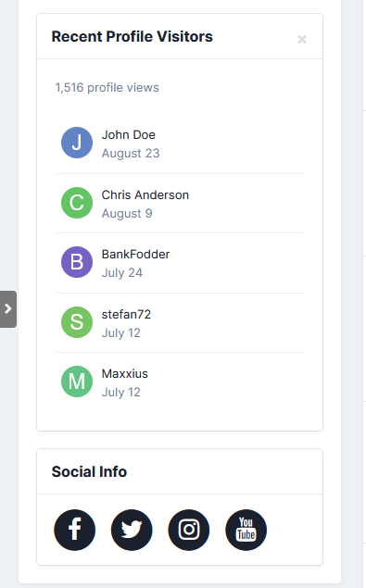Expand the collapsed side panel arrow
366x588 pixels.
pos(8,309)
